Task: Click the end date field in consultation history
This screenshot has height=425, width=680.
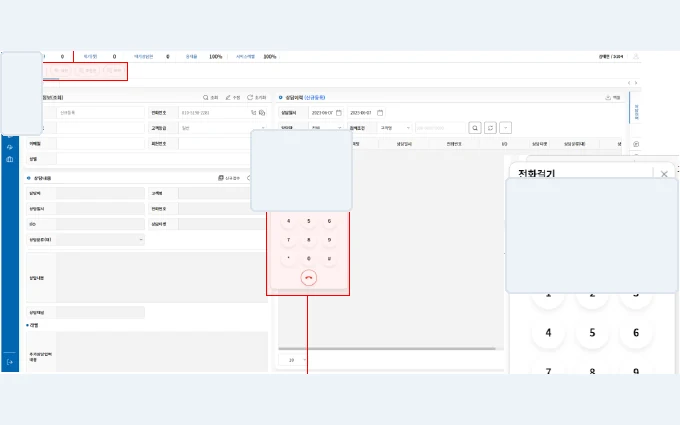Action: (366, 113)
